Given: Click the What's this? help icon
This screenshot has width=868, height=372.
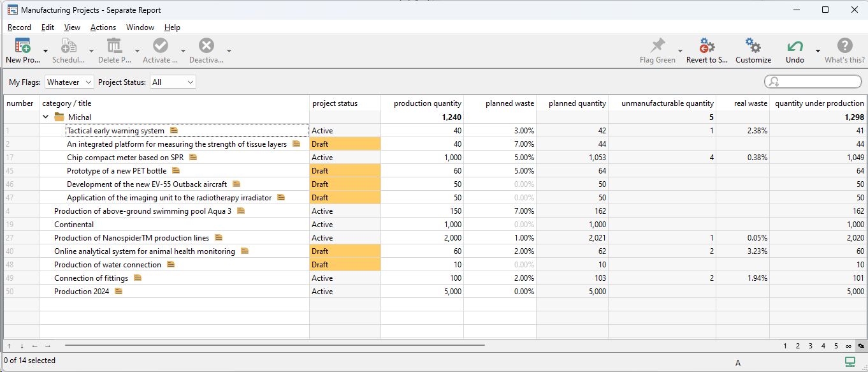Looking at the screenshot, I should pos(844,46).
